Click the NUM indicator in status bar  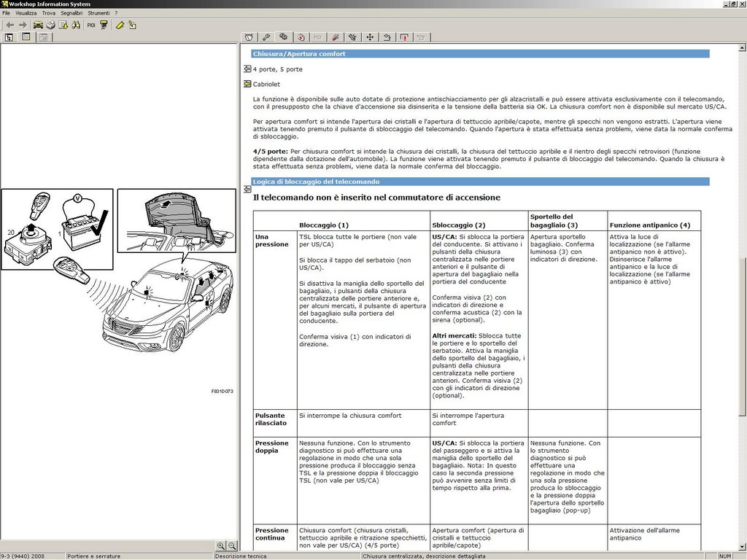click(725, 556)
